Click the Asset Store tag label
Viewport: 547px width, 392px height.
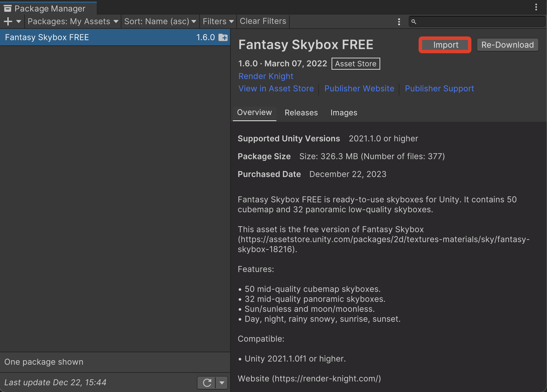click(356, 64)
